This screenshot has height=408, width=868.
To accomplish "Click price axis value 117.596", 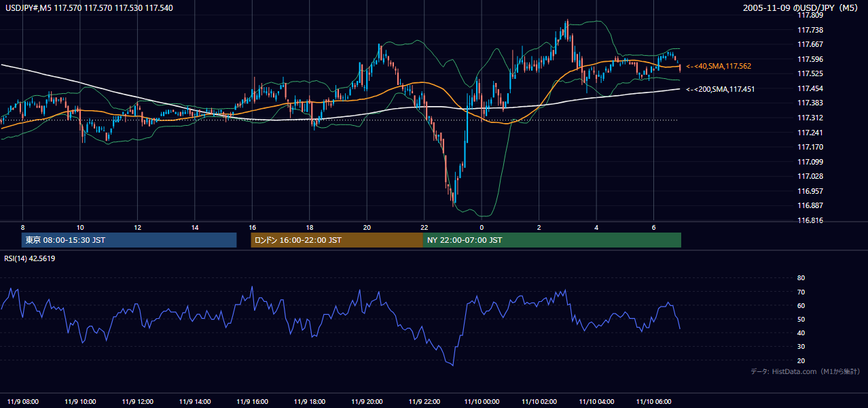I will click(x=810, y=59).
